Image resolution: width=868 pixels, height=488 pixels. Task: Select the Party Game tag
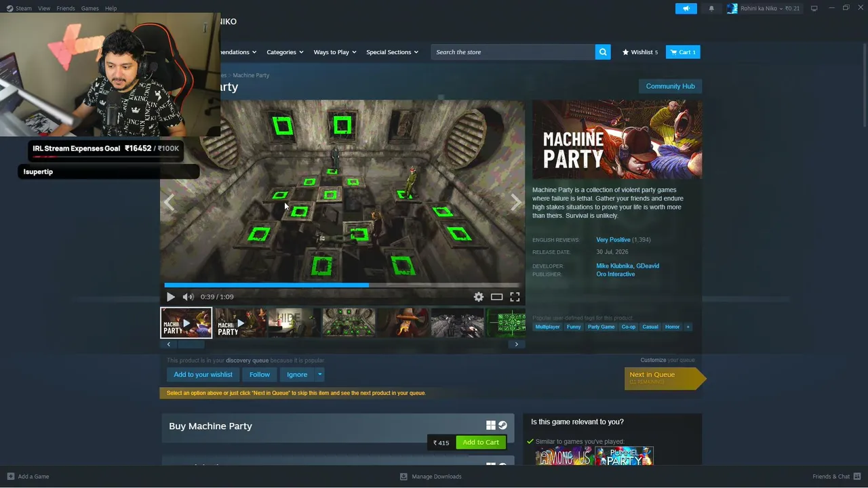tap(601, 327)
